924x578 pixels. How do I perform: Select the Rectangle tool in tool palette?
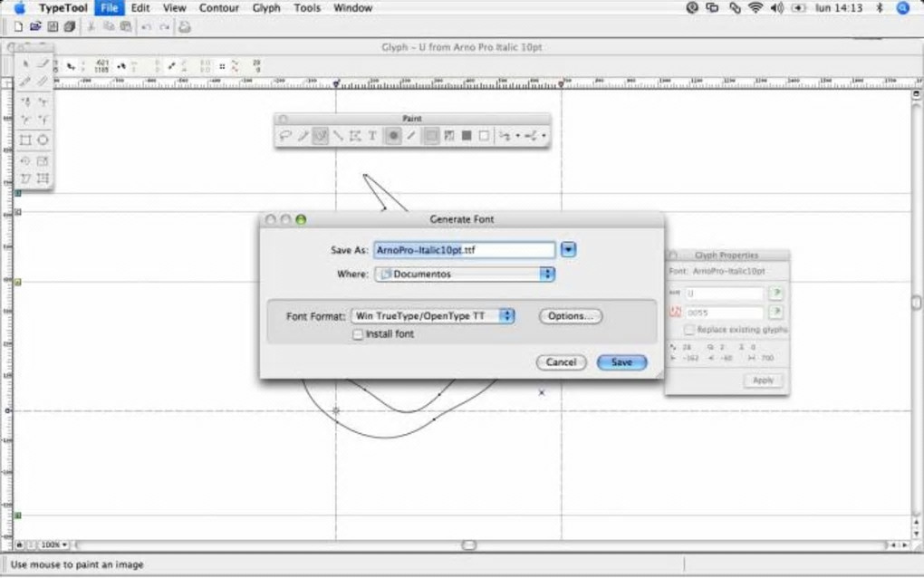[25, 140]
